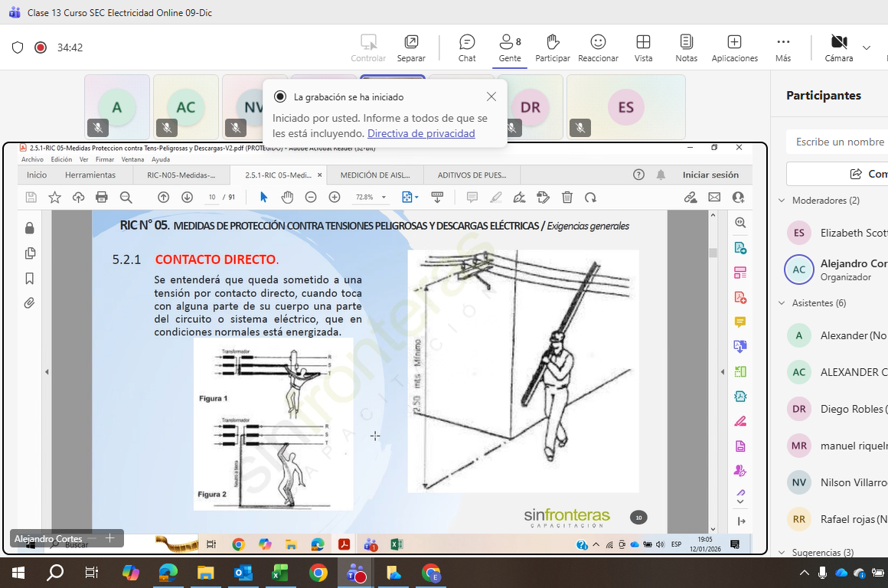Screen dimensions: 888x588
Task: Click the Separar pop-out icon
Action: coord(411,47)
